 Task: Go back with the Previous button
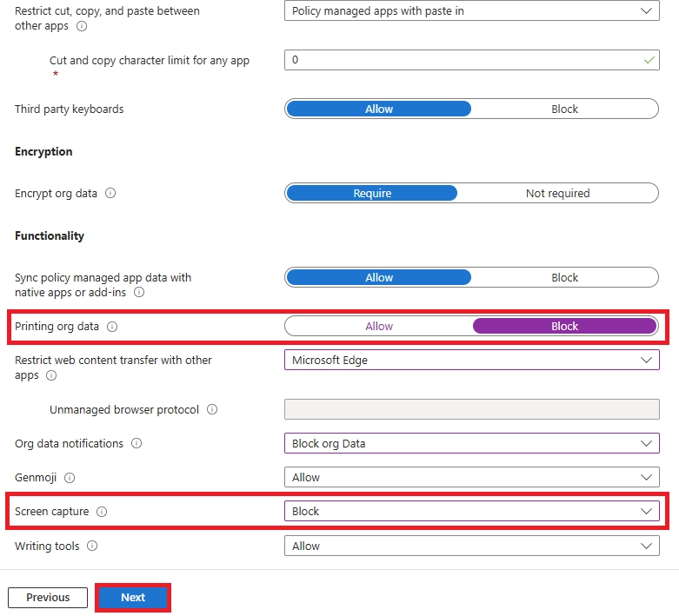(x=48, y=598)
